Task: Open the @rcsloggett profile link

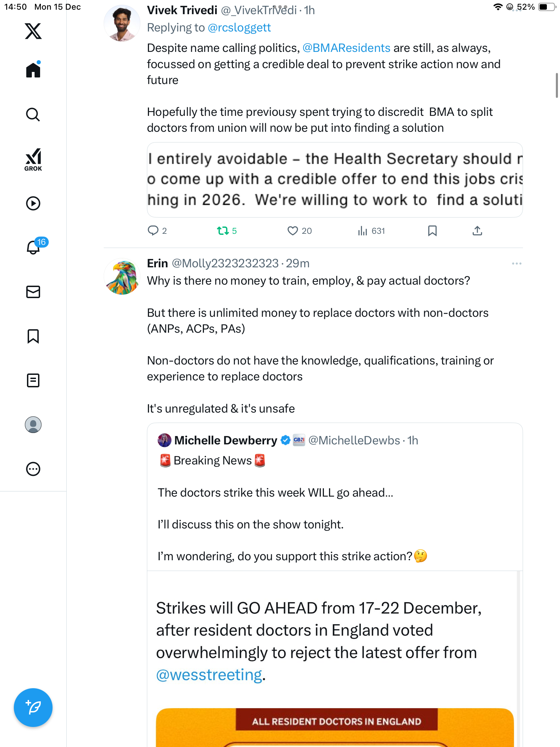Action: point(239,28)
